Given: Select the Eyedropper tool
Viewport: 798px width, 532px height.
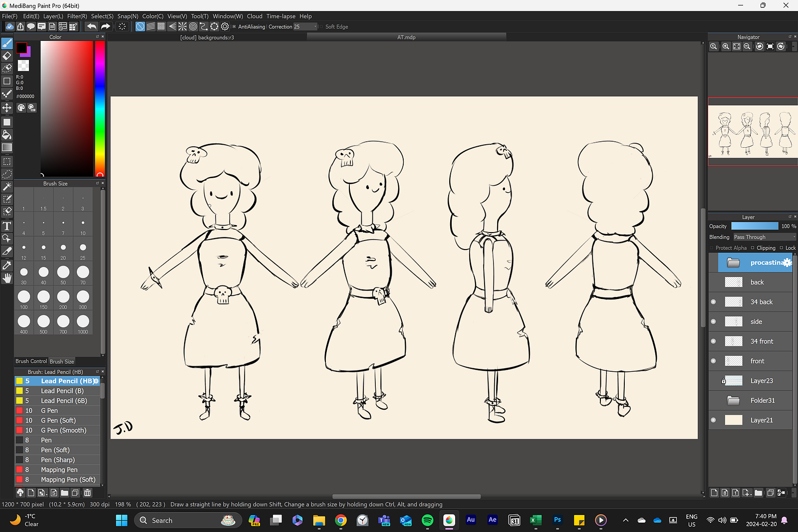Looking at the screenshot, I should 7,266.
